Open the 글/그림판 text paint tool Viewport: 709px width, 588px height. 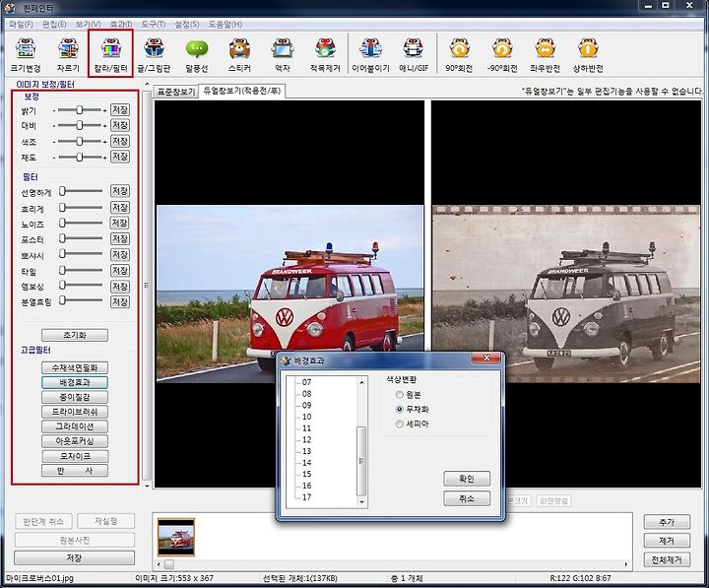[x=154, y=55]
